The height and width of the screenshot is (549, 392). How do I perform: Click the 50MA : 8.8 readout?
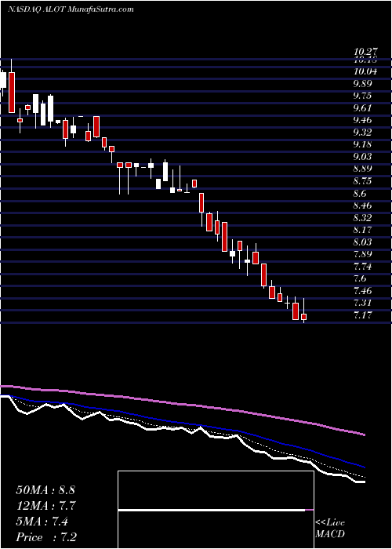coord(45,490)
